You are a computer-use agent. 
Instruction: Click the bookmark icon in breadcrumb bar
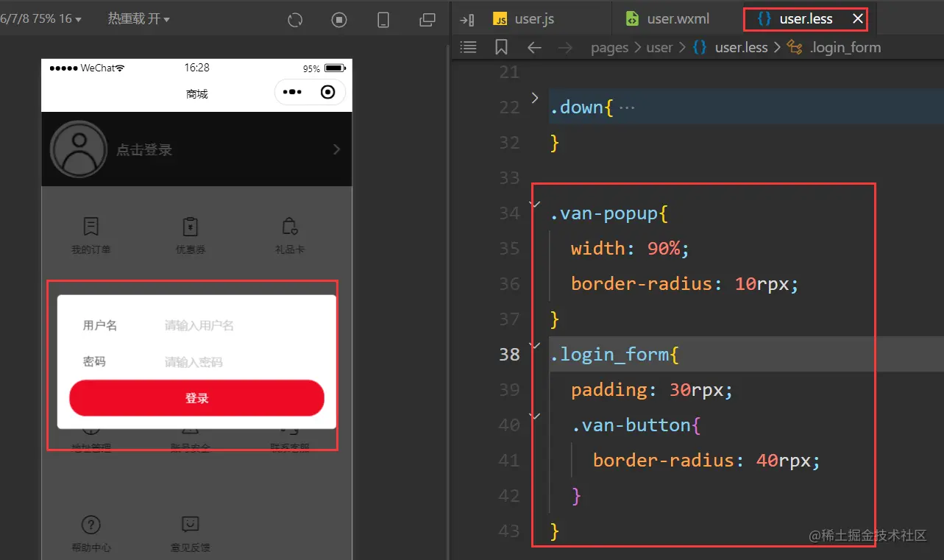tap(502, 48)
